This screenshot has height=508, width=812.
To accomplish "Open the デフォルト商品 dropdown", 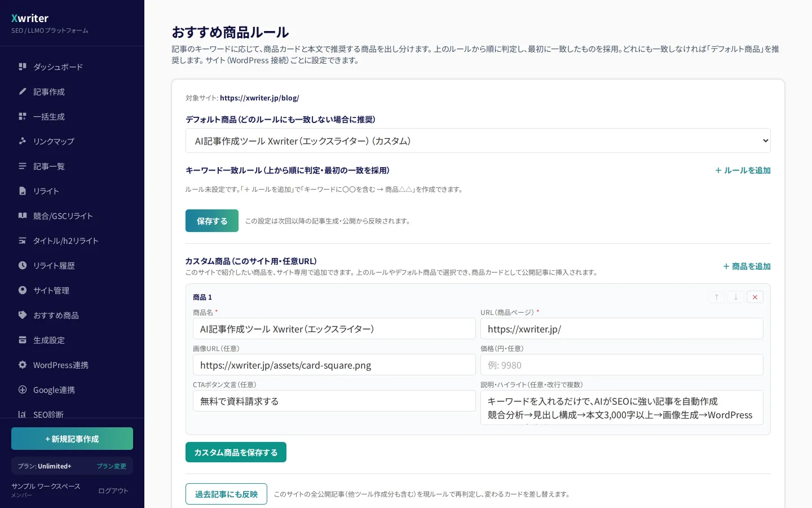I will tap(478, 141).
